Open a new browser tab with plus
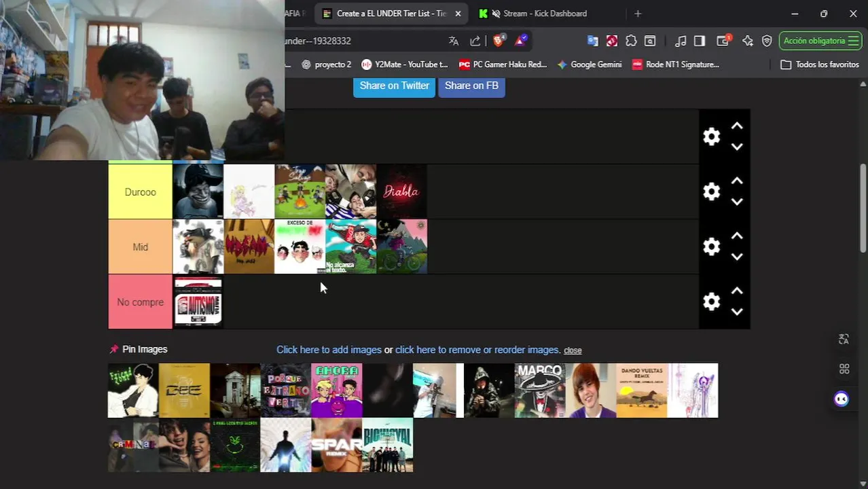Viewport: 868px width, 489px height. pos(637,14)
